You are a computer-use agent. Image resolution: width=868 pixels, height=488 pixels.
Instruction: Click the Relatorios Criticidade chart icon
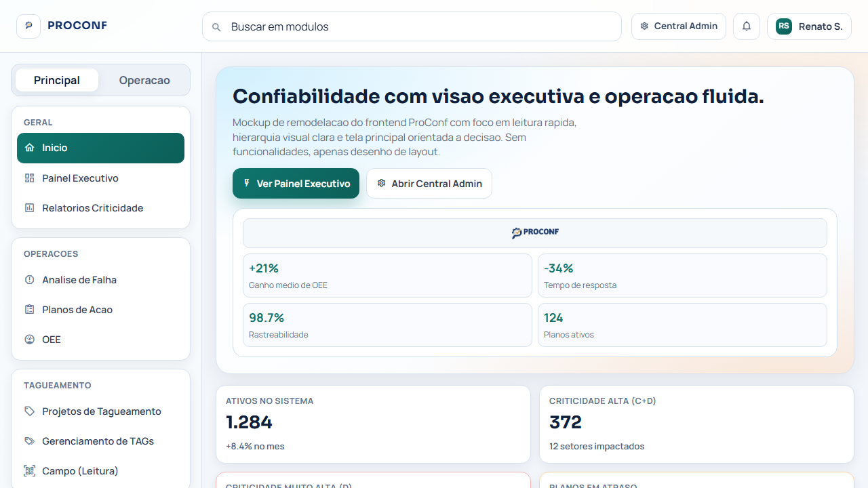tap(28, 208)
